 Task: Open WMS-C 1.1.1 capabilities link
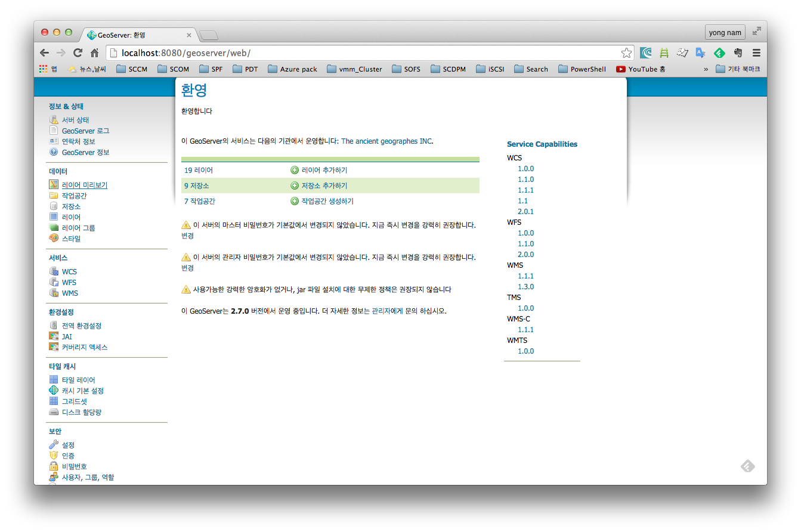tap(525, 330)
